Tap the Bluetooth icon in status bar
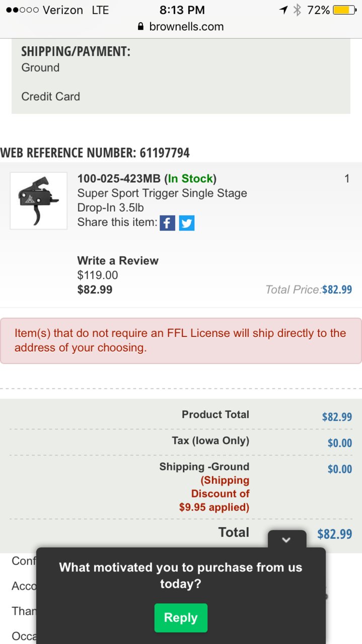Screen dimensions: 362x644 point(298,10)
